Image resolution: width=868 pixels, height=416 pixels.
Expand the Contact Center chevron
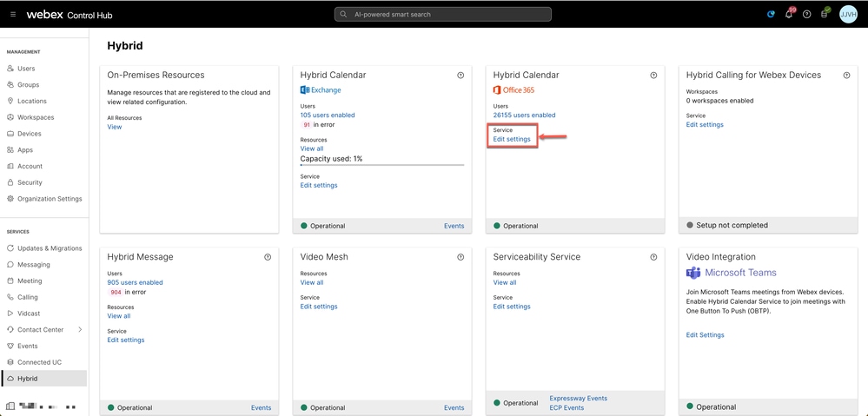point(80,330)
